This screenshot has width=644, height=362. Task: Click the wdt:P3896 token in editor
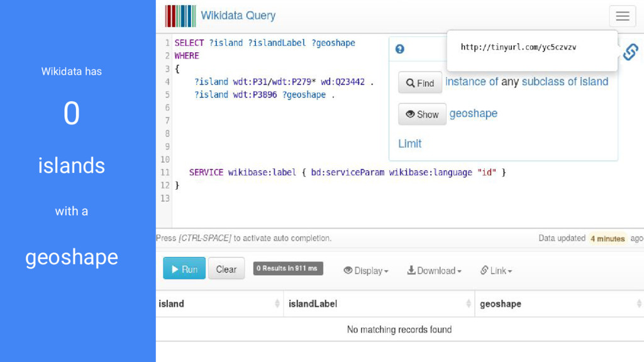point(255,94)
